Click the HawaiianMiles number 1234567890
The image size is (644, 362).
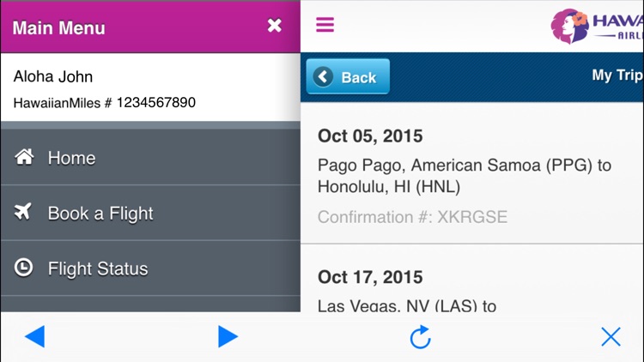click(x=156, y=102)
